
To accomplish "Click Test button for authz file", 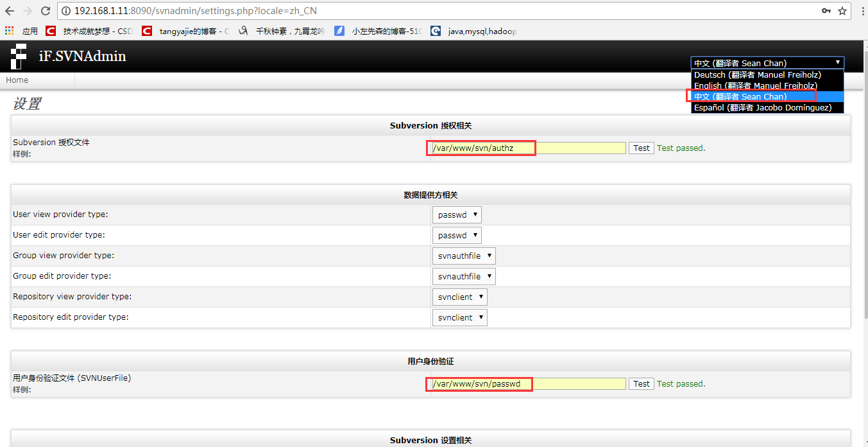I will (x=642, y=148).
